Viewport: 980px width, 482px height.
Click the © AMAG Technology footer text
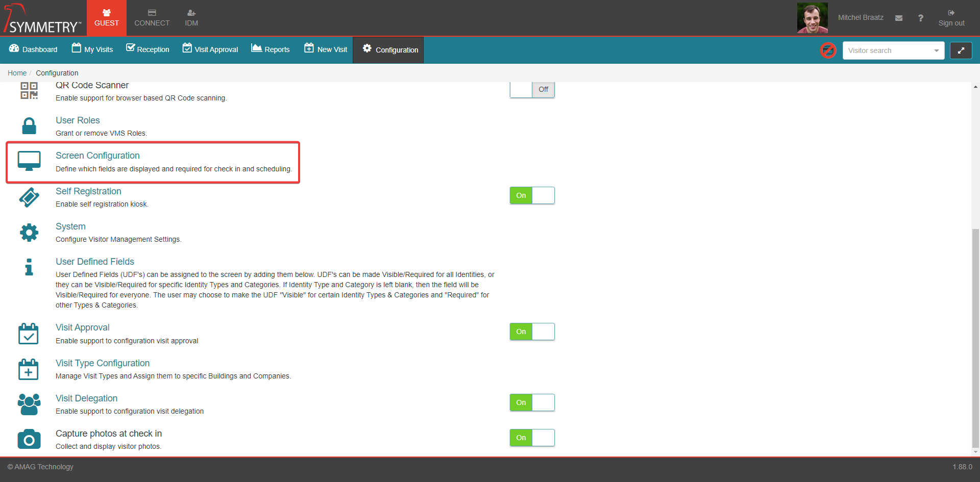[x=40, y=467]
